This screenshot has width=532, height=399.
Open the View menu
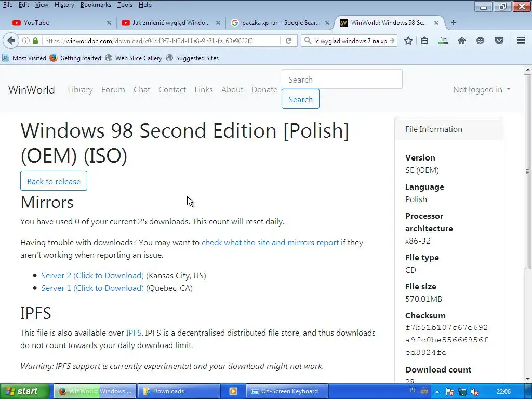[x=42, y=5]
